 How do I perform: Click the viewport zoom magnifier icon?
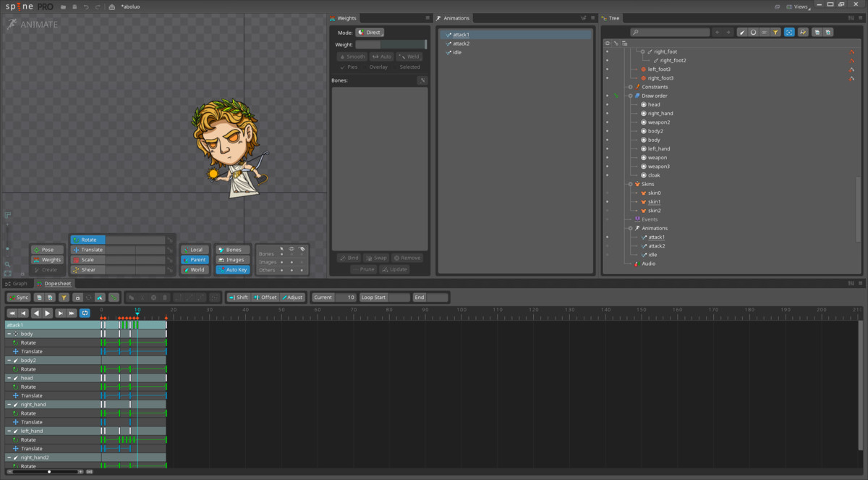click(7, 265)
